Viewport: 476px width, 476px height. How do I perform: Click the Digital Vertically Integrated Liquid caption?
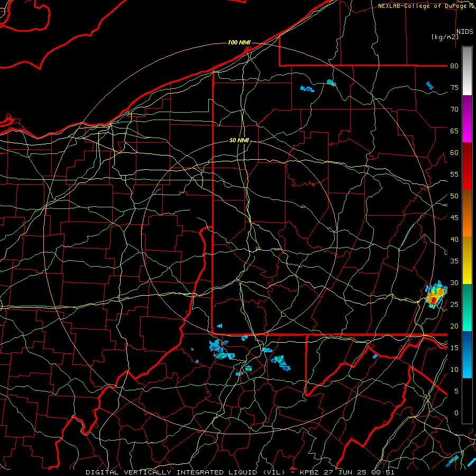pos(240,472)
